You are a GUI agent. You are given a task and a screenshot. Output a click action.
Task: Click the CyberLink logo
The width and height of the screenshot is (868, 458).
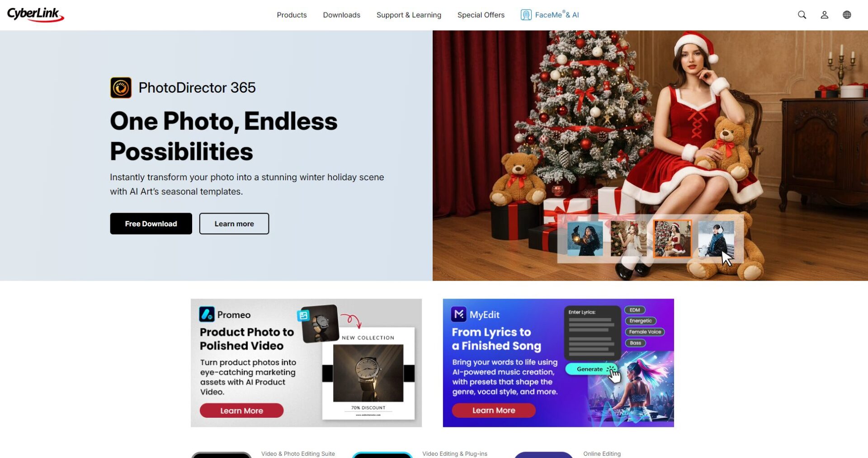pos(35,14)
